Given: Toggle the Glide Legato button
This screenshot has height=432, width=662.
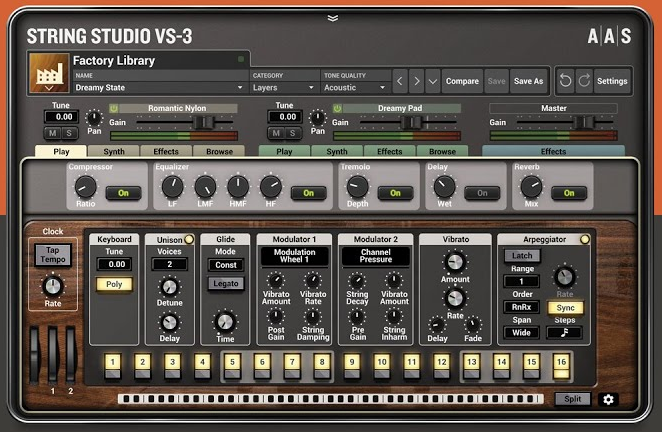Looking at the screenshot, I should coord(225,283).
